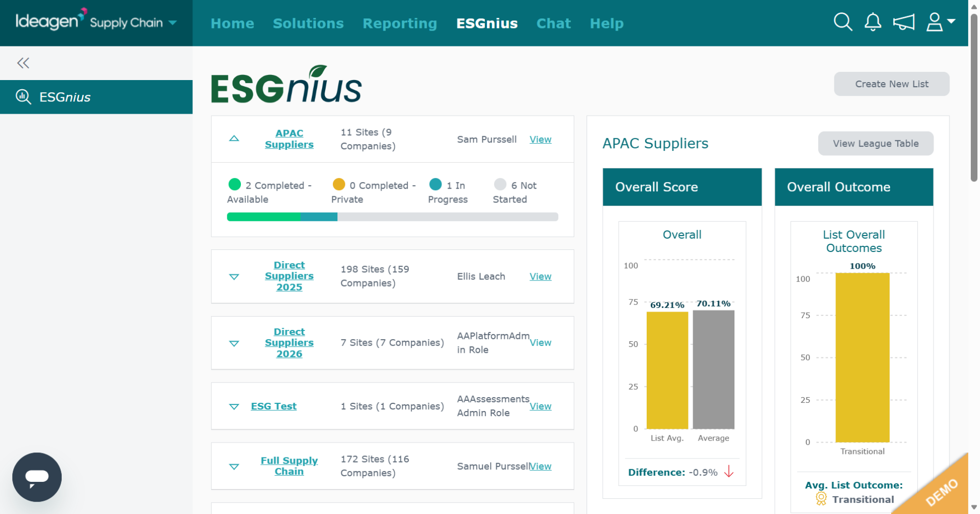Screen dimensions: 980x514
Task: Click '7 Sites (7 Companies)' text
Action: (392, 343)
